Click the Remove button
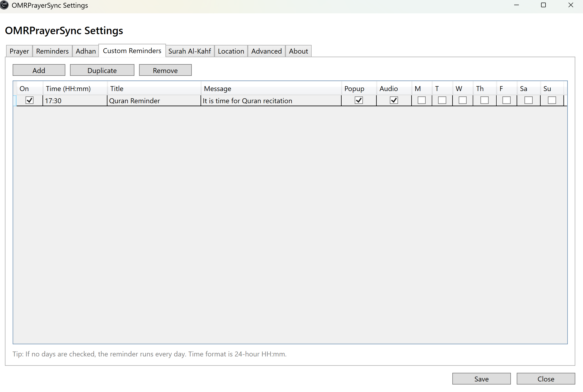 click(x=165, y=70)
